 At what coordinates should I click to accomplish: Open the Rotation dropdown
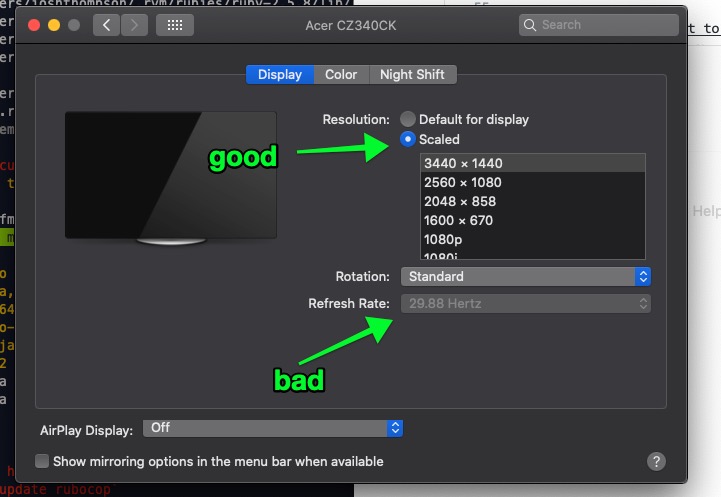click(x=526, y=276)
